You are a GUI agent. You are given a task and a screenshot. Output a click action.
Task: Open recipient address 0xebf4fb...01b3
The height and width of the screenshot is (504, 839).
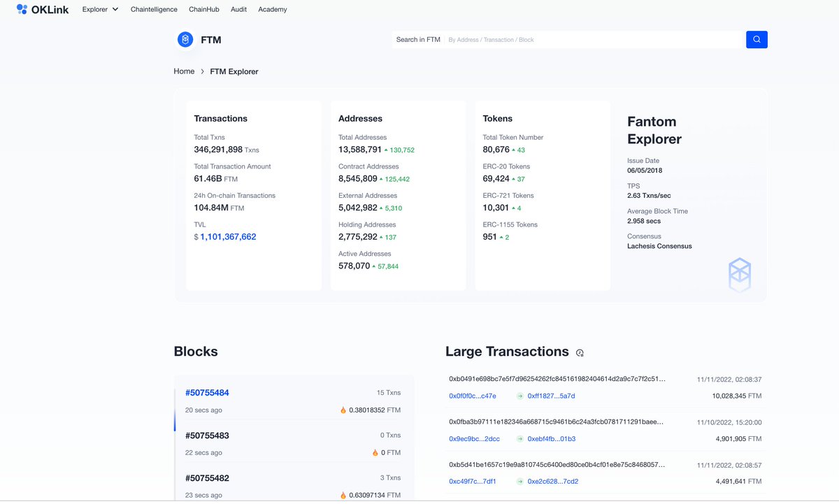[x=552, y=439]
